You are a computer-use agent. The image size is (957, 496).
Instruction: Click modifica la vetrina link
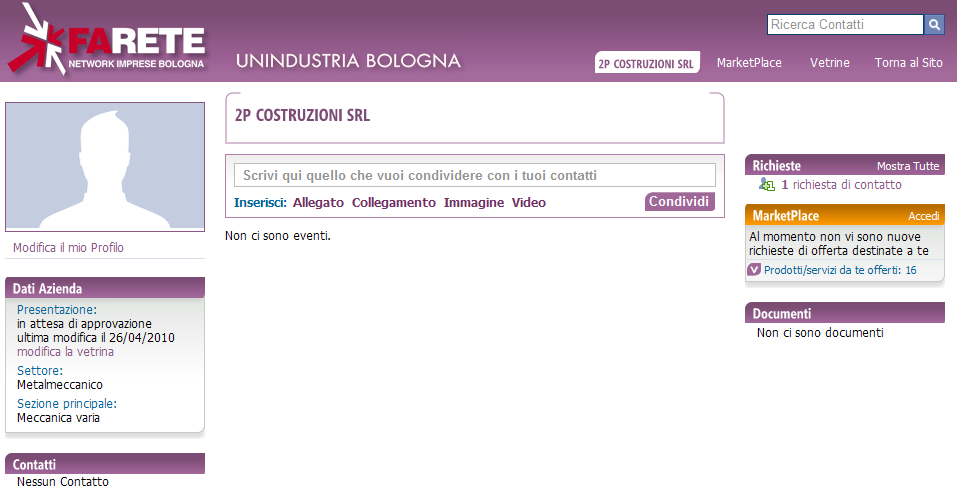point(65,352)
